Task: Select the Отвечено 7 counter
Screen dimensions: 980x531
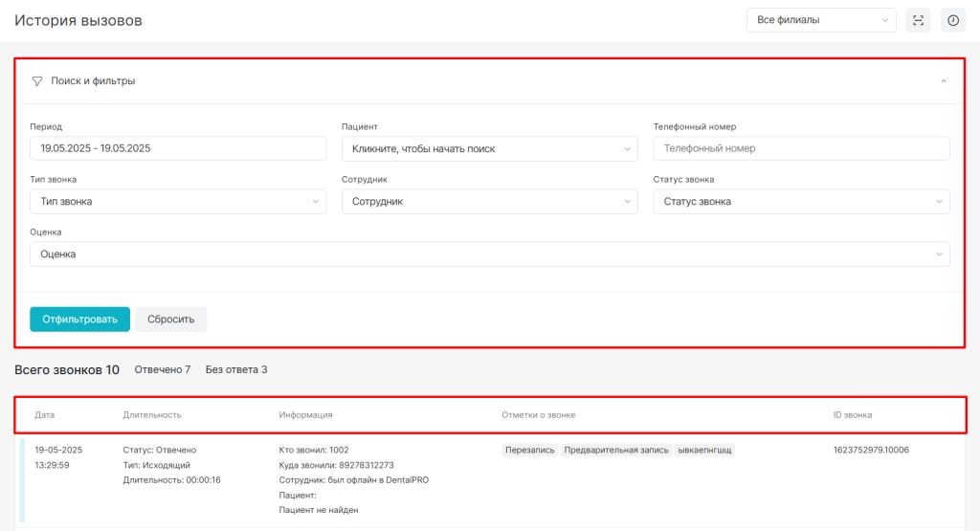Action: tap(163, 370)
